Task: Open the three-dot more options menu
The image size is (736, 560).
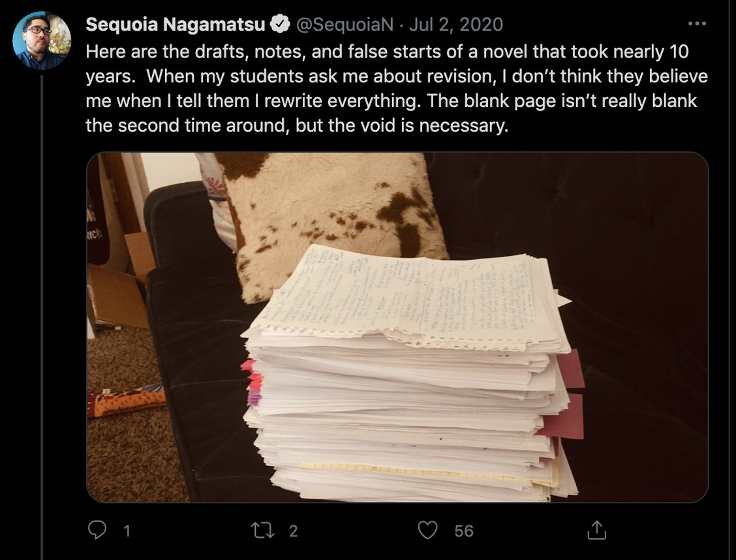Action: (x=697, y=23)
